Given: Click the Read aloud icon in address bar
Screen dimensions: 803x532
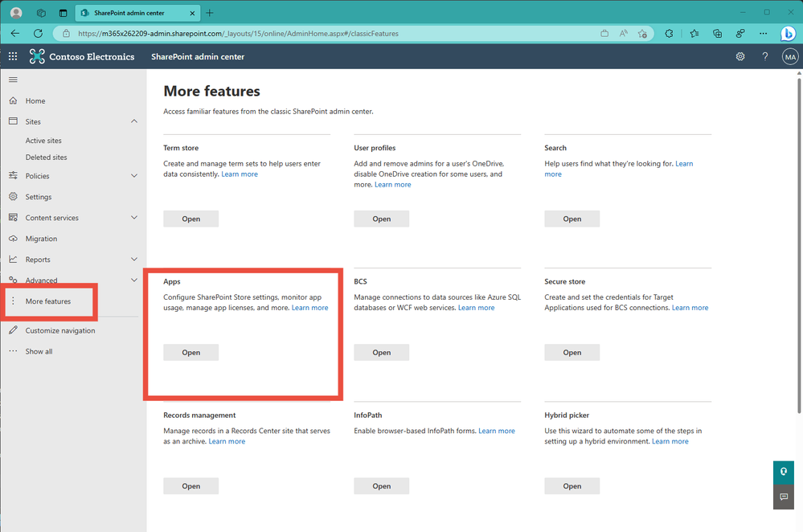Looking at the screenshot, I should tap(623, 33).
